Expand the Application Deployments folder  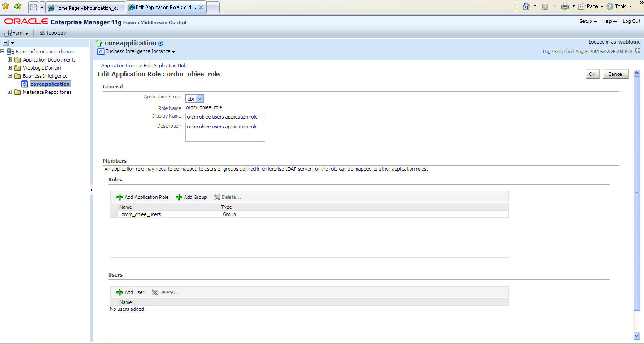coord(10,60)
